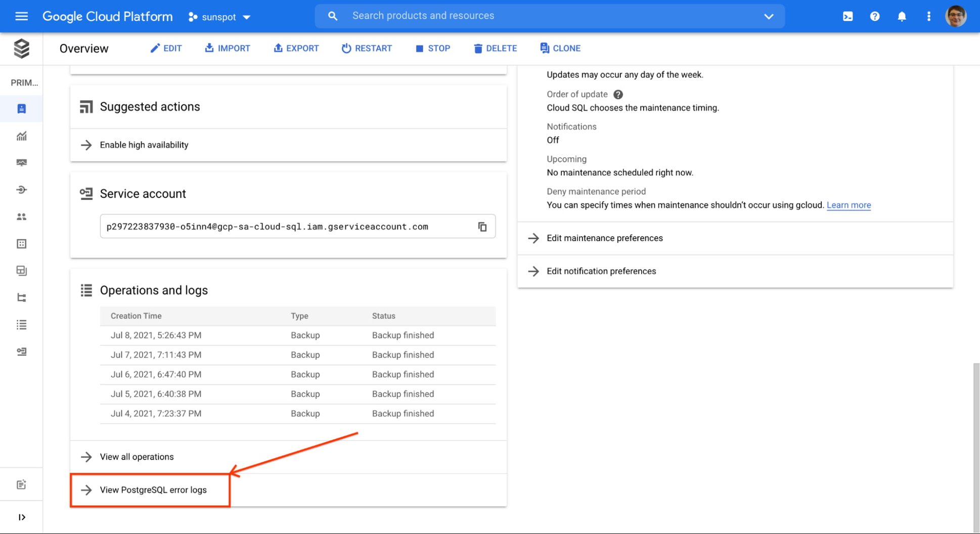Select the Connections icon in the sidebar

tap(21, 189)
